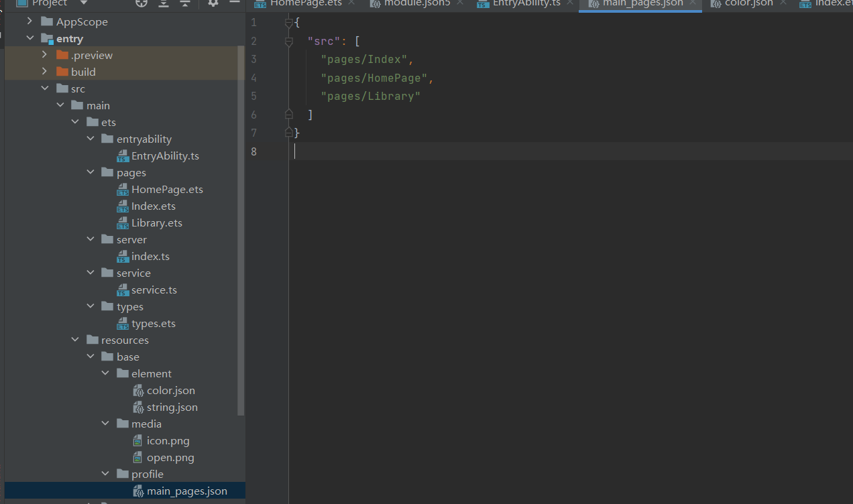Select service.ts file in tree
Image resolution: width=853 pixels, height=504 pixels.
[x=154, y=290]
